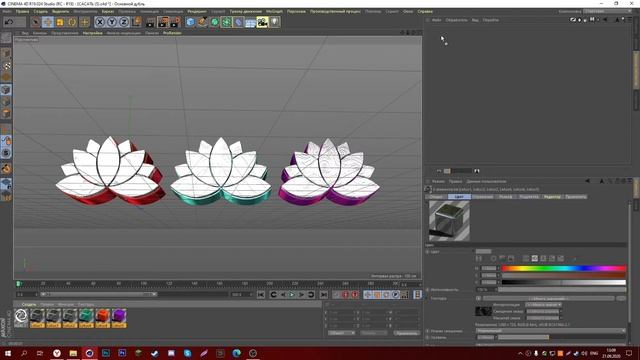Image resolution: width=640 pixels, height=360 pixels.
Task: Open the spline pen tool icon
Action: click(202, 22)
